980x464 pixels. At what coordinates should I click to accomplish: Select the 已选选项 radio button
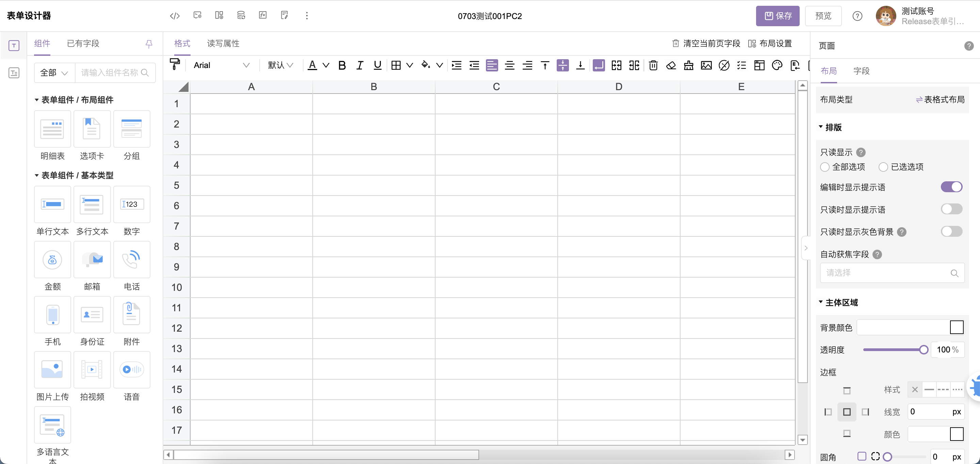point(883,167)
